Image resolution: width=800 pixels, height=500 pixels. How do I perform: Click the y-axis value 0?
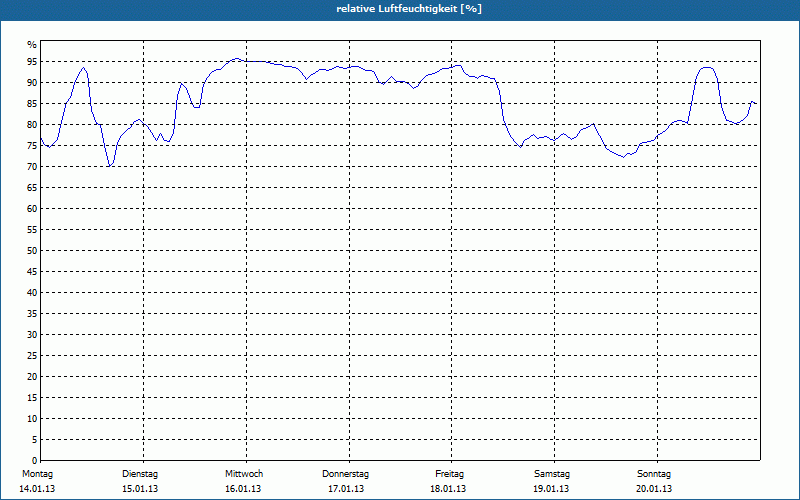(35, 461)
